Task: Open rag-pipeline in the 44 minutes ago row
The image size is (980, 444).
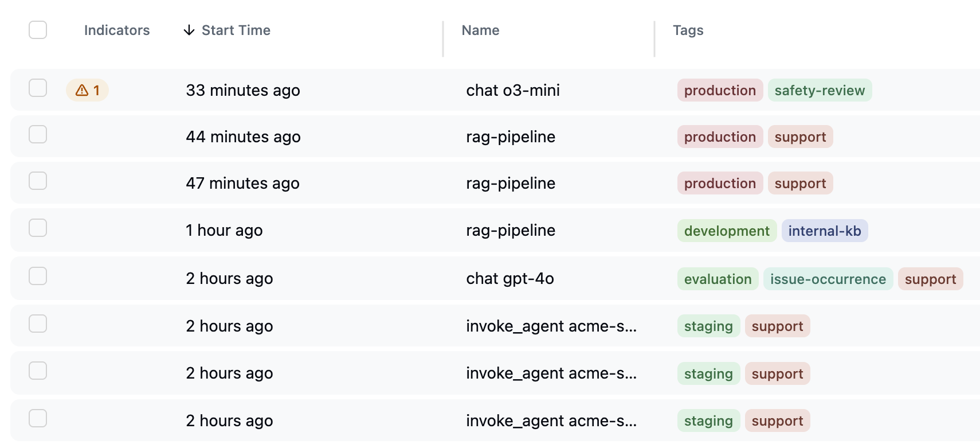Action: pyautogui.click(x=511, y=137)
